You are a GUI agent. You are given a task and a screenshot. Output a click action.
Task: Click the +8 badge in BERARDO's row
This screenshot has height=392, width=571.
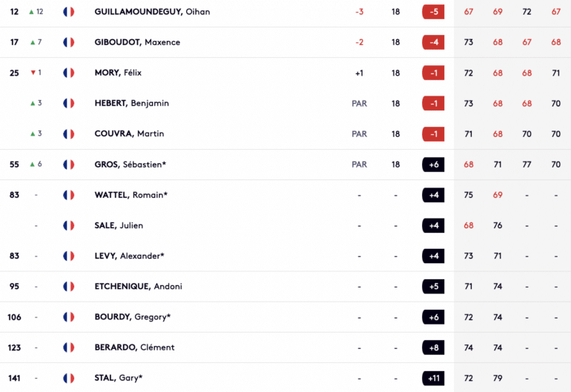[433, 348]
